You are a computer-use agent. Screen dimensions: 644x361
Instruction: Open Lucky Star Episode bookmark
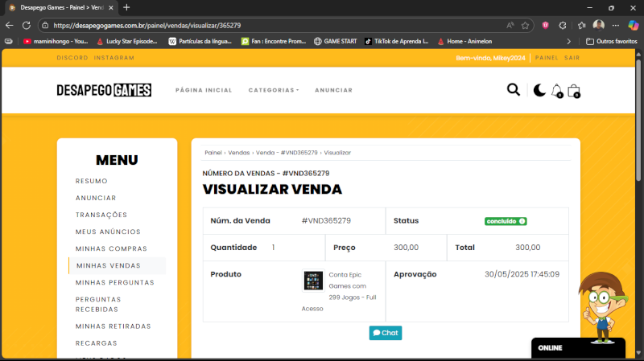click(127, 42)
